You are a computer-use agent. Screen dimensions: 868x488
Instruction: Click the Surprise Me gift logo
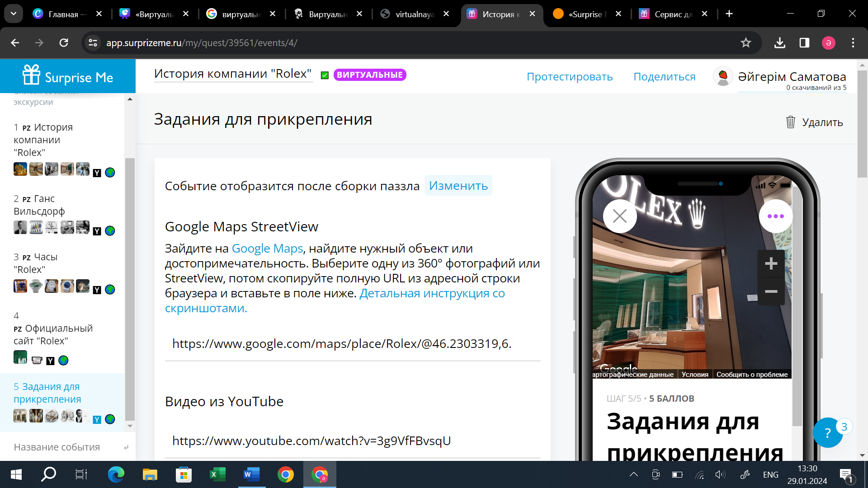[32, 75]
